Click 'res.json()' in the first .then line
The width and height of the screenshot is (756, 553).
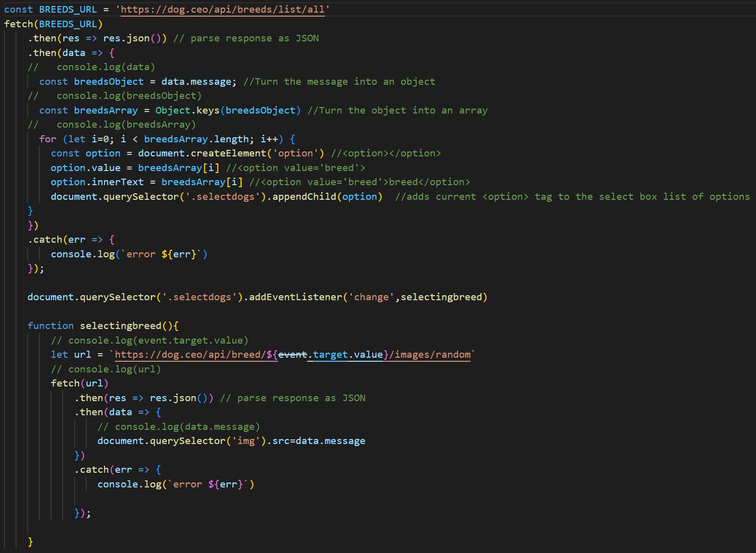click(x=132, y=38)
